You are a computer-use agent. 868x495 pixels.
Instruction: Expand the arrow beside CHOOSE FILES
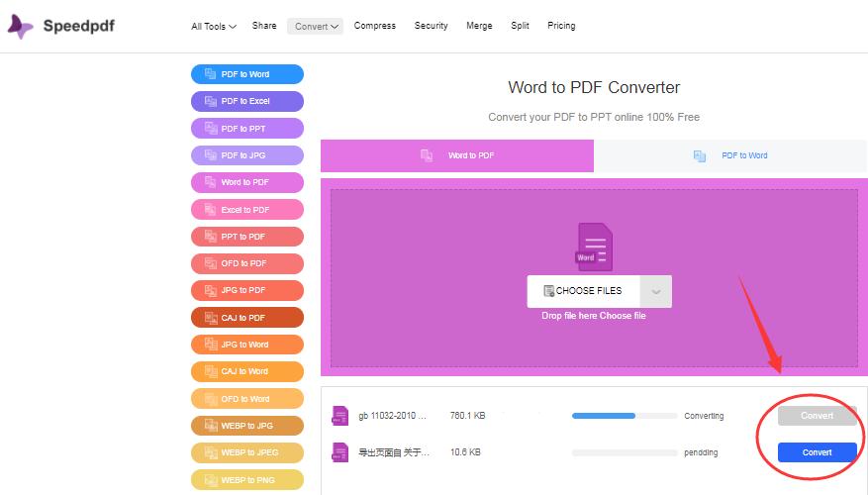[x=656, y=291]
